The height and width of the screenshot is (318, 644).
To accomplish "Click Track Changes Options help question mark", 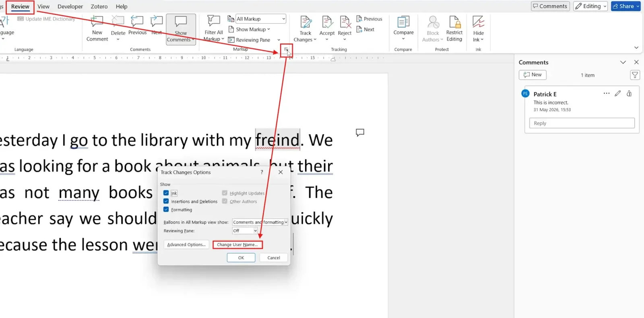I will (x=262, y=172).
